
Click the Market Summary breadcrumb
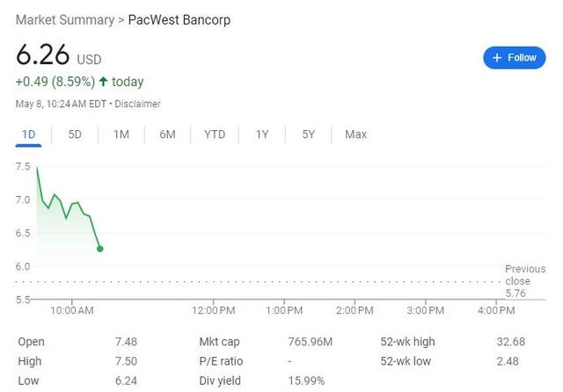point(64,19)
